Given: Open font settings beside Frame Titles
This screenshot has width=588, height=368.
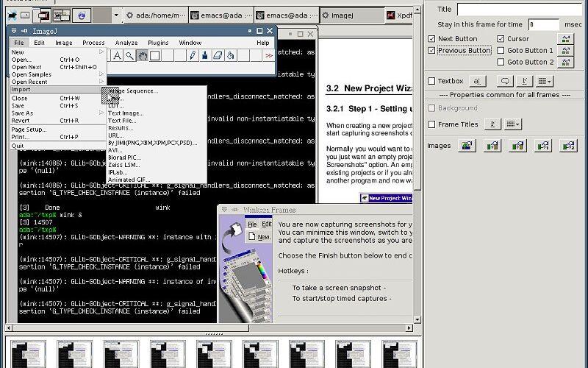Looking at the screenshot, I should [x=492, y=124].
